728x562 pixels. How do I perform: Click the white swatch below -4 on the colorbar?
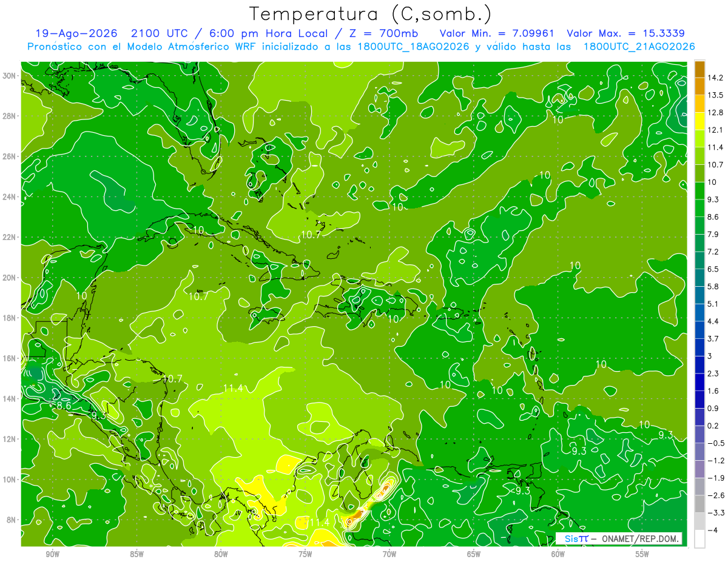tap(699, 538)
